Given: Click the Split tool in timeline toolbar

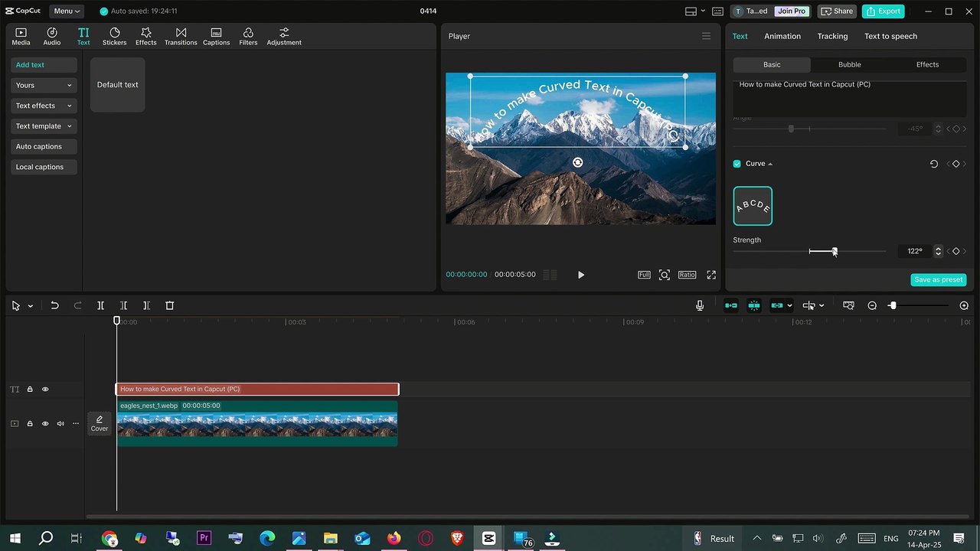Looking at the screenshot, I should pos(100,305).
